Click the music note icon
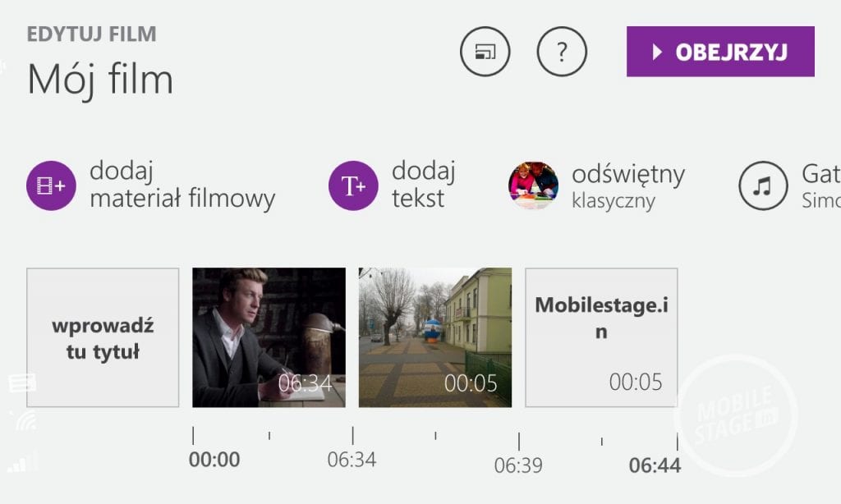The image size is (841, 504). click(763, 186)
